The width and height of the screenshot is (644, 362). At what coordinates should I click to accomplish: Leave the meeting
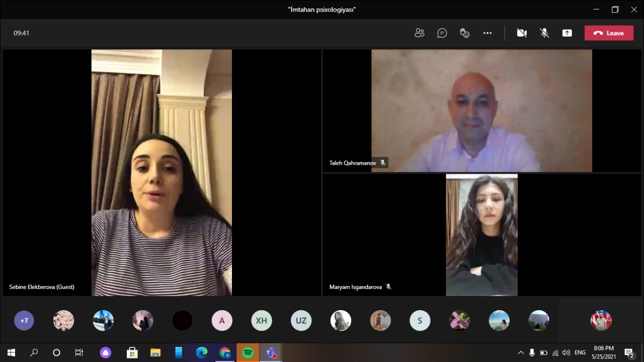(609, 33)
